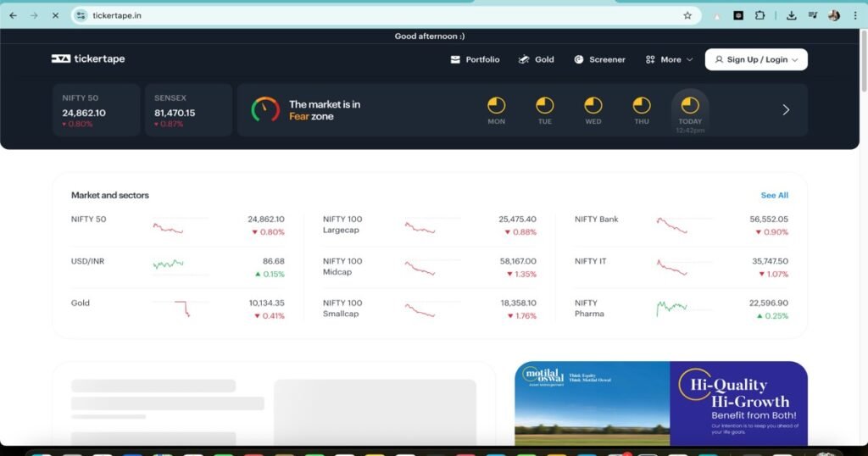Open the Portfolio page
Screen dimensions: 868x456
[475, 59]
